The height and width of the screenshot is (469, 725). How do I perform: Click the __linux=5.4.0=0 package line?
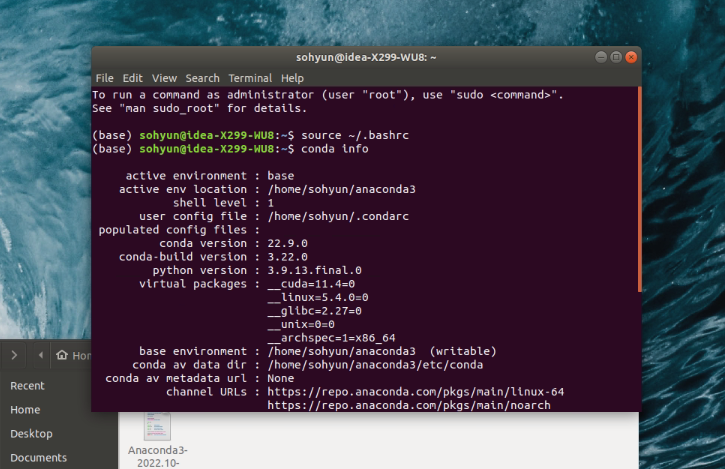pos(318,297)
